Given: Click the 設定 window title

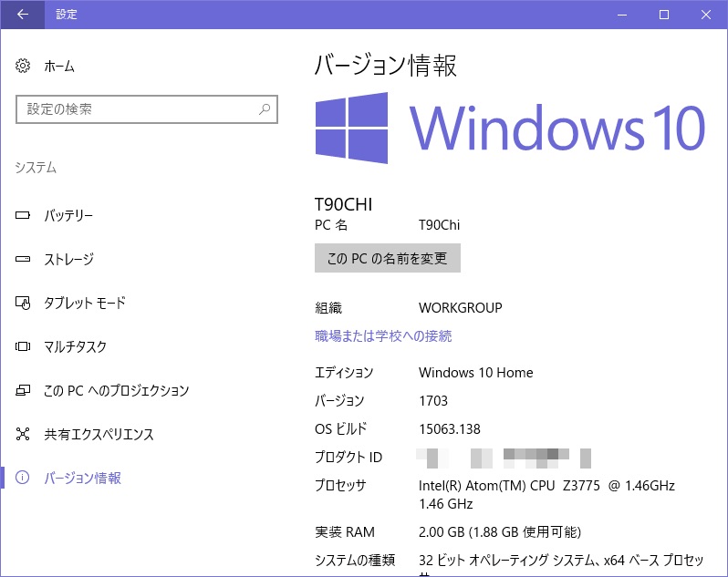Looking at the screenshot, I should coord(67,15).
